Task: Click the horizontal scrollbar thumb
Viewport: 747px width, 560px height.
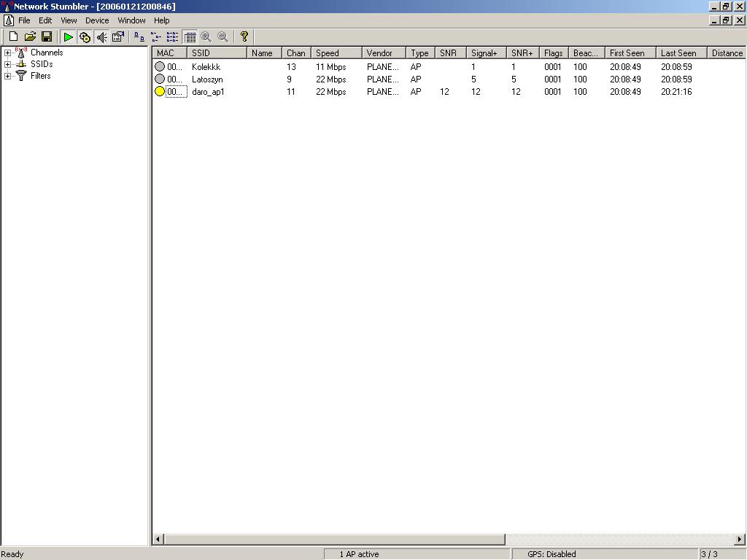Action: coord(334,539)
